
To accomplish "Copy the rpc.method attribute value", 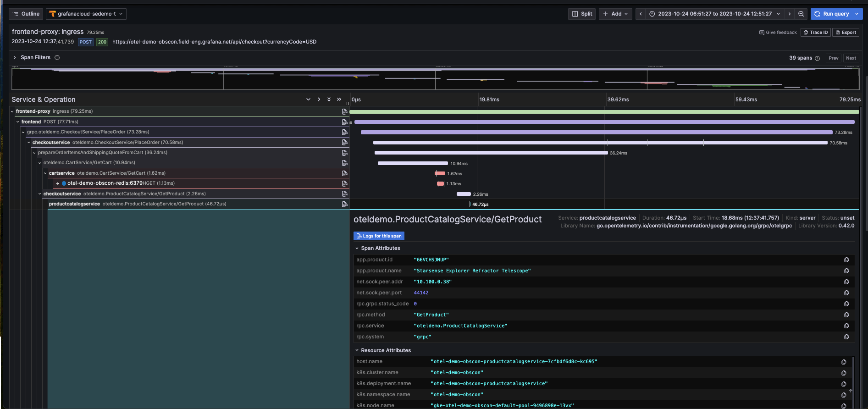I will click(846, 315).
